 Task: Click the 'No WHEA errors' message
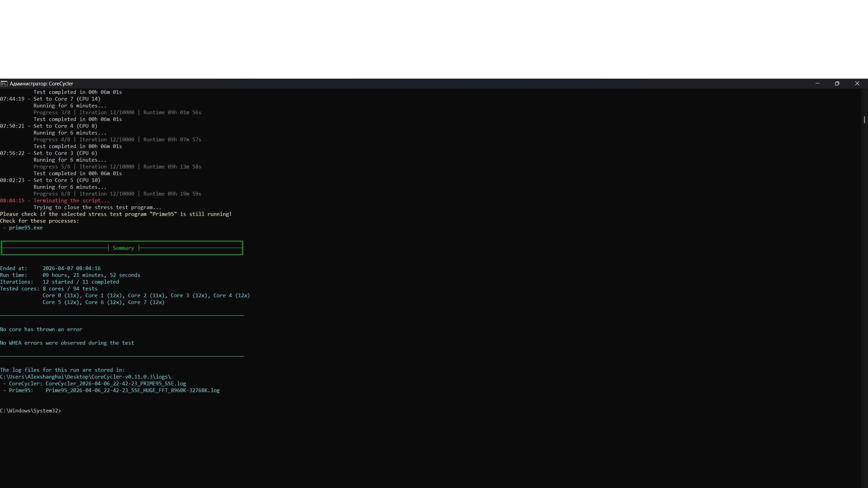(x=67, y=343)
